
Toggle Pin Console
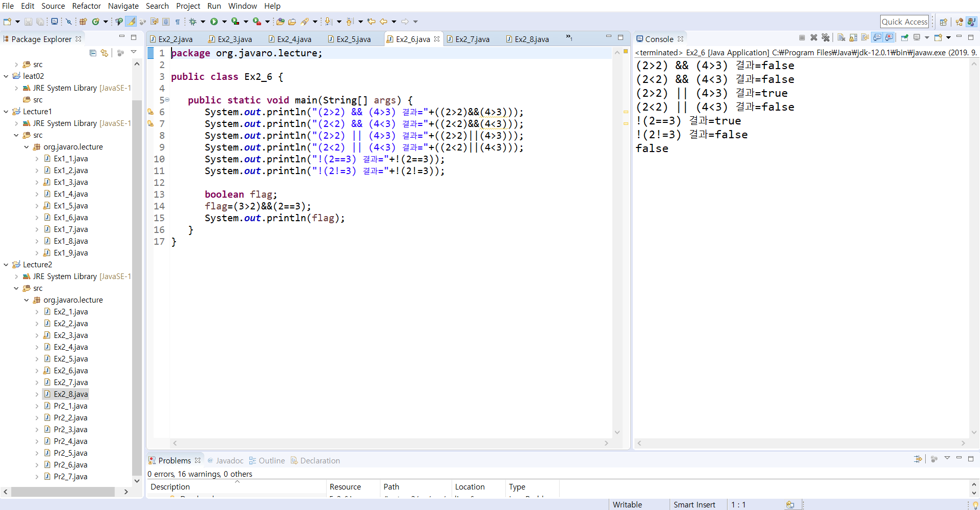point(905,38)
